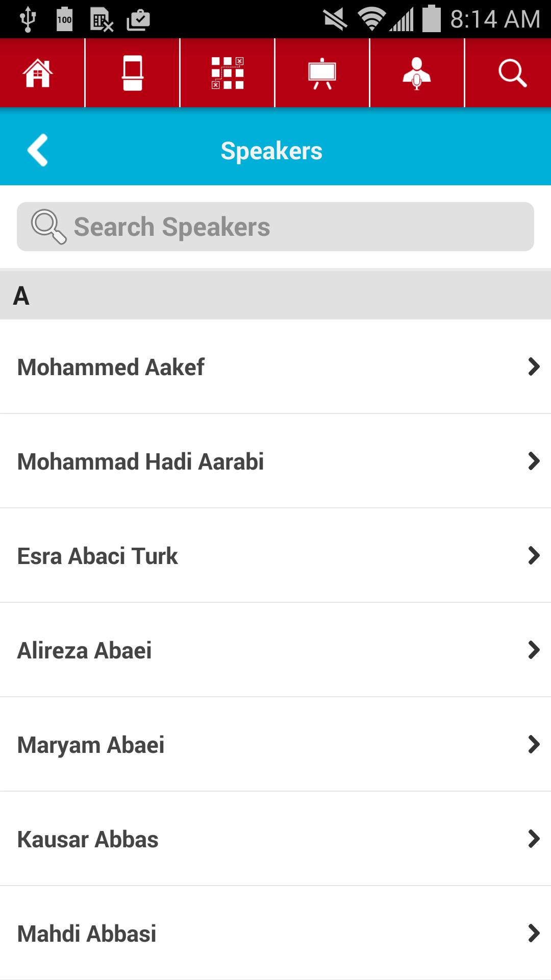Go back using the left arrow
Viewport: 551px width, 980px height.
tap(38, 150)
